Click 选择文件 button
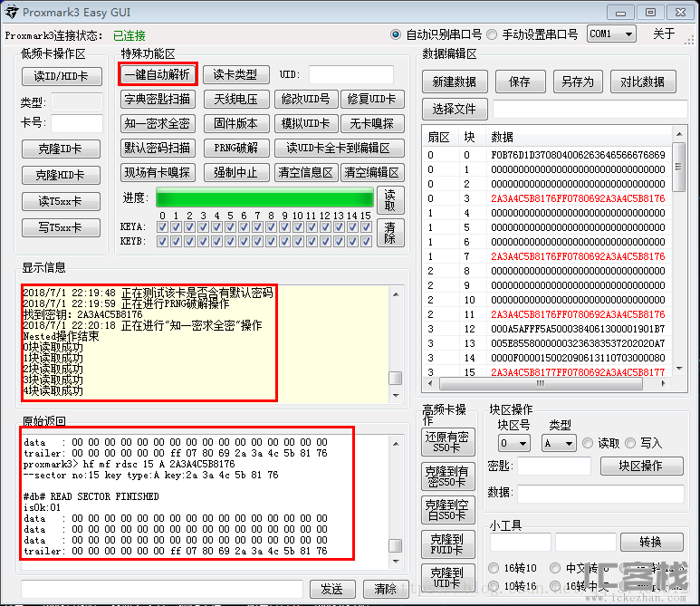The height and width of the screenshot is (606, 700). pyautogui.click(x=455, y=109)
